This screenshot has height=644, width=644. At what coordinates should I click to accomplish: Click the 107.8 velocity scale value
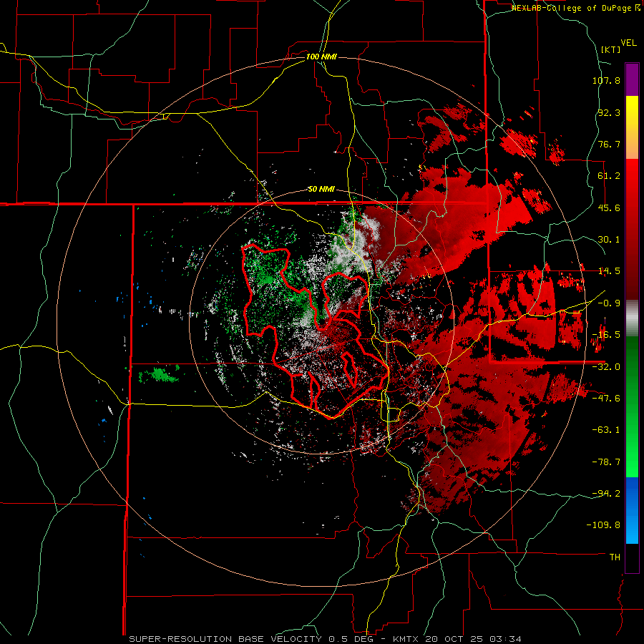pos(606,80)
